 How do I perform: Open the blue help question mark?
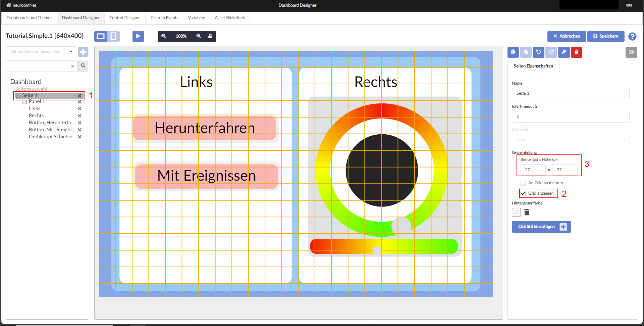click(632, 37)
